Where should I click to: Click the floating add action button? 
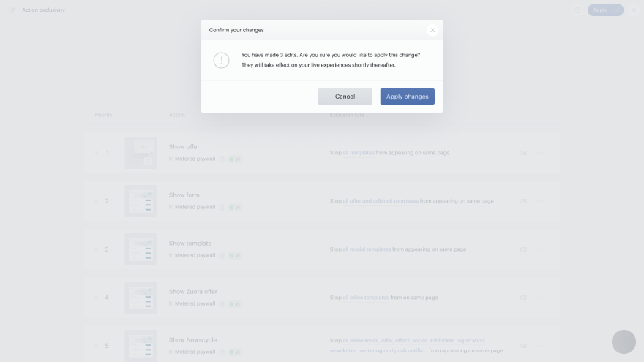click(x=624, y=342)
